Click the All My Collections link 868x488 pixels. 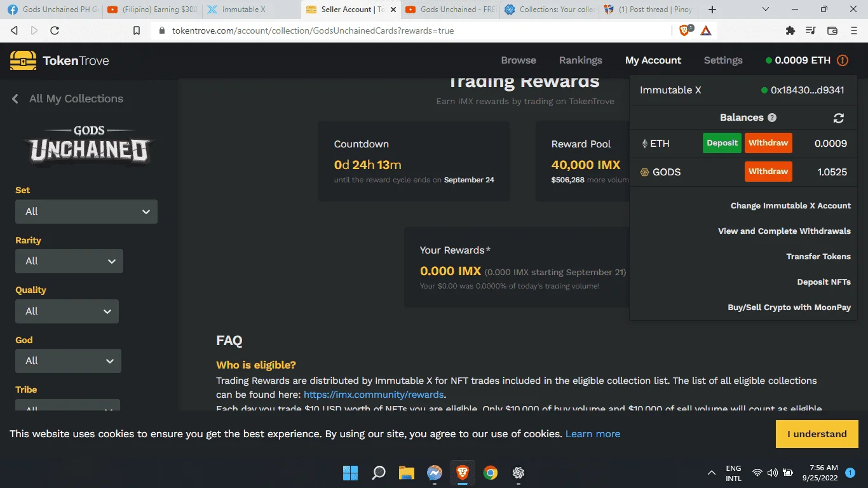click(76, 99)
